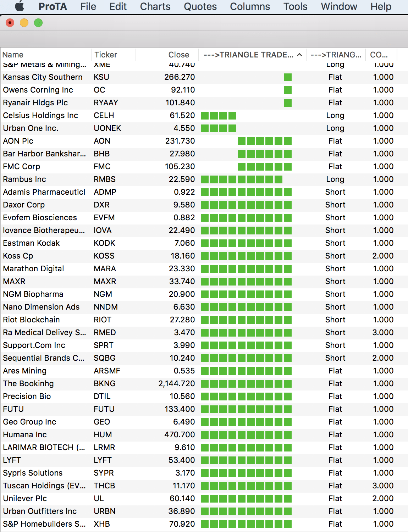This screenshot has height=532, width=408.
Task: Select ticker ARSMF cell
Action: [x=107, y=371]
